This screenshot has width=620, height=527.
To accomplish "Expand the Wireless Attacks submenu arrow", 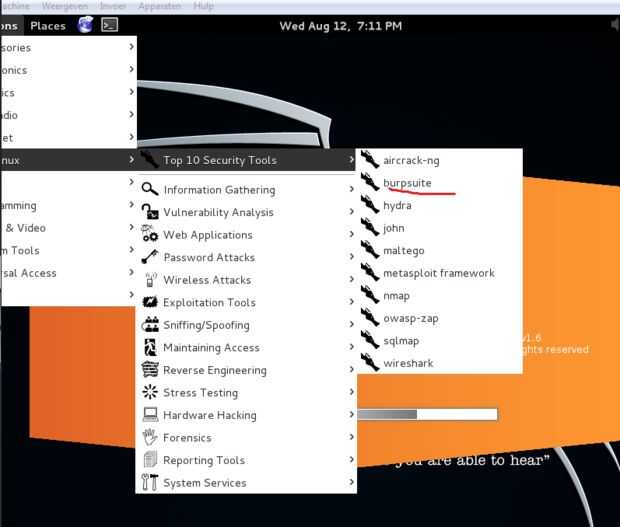I will click(x=351, y=279).
